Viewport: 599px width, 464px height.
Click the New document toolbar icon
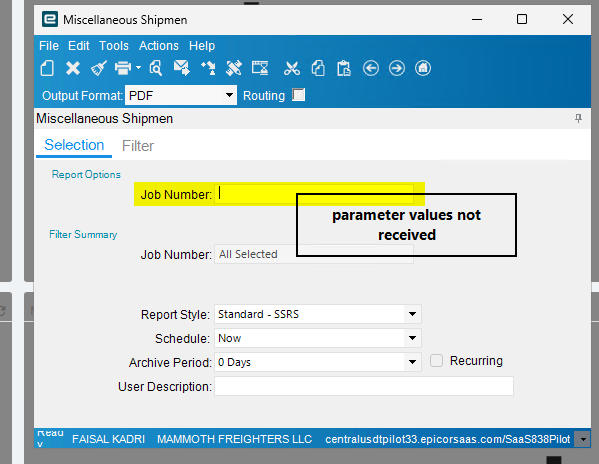(x=47, y=69)
